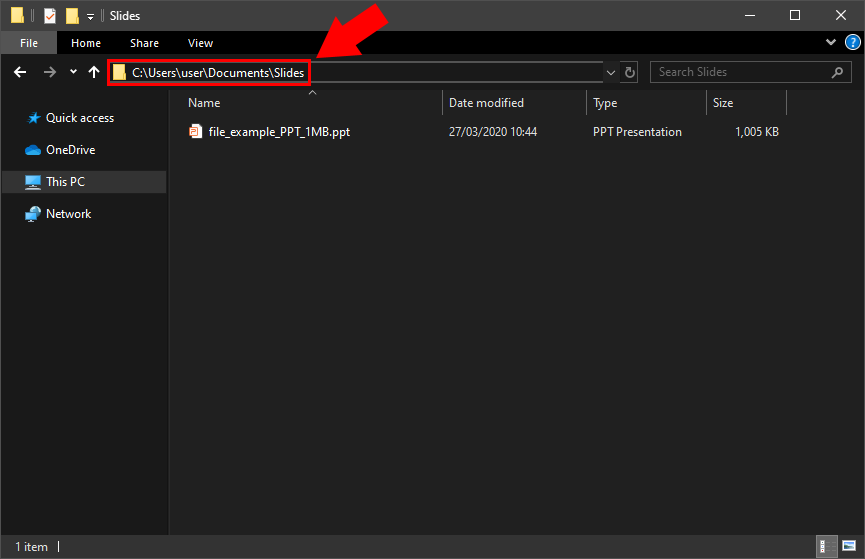Click the folder icon in address bar
Viewport: 865px width, 559px height.
(x=119, y=72)
